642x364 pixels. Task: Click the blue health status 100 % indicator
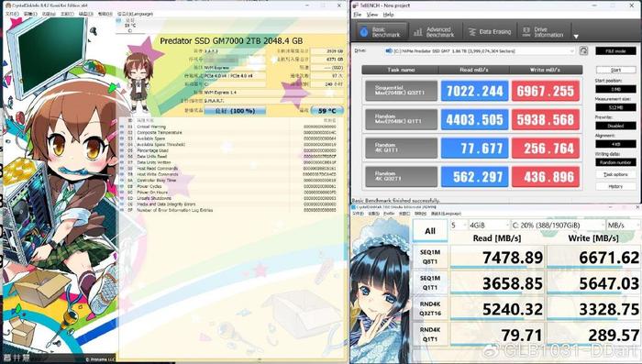[235, 111]
